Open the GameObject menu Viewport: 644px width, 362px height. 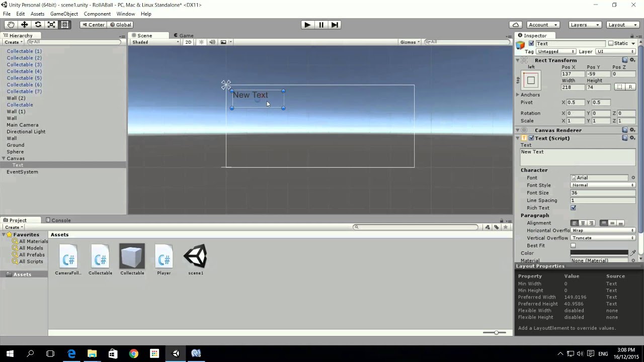(x=64, y=14)
